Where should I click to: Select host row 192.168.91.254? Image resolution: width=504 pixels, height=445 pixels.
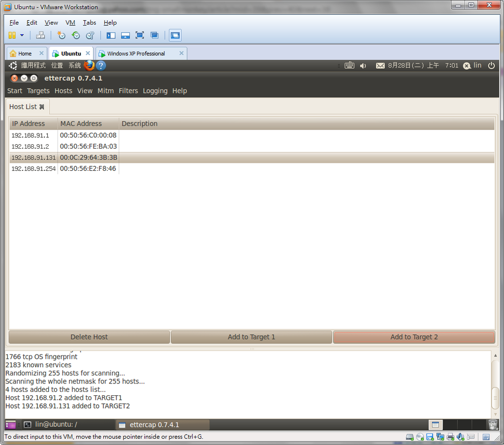(x=252, y=168)
